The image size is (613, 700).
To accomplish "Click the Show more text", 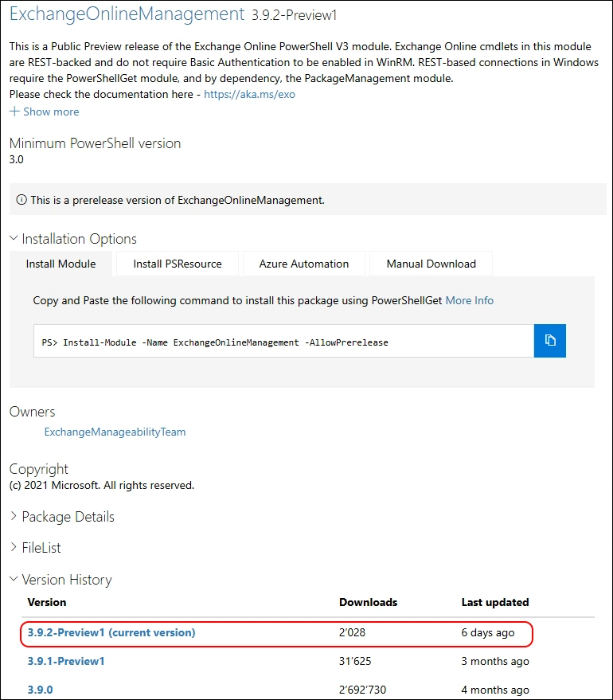I will point(51,111).
